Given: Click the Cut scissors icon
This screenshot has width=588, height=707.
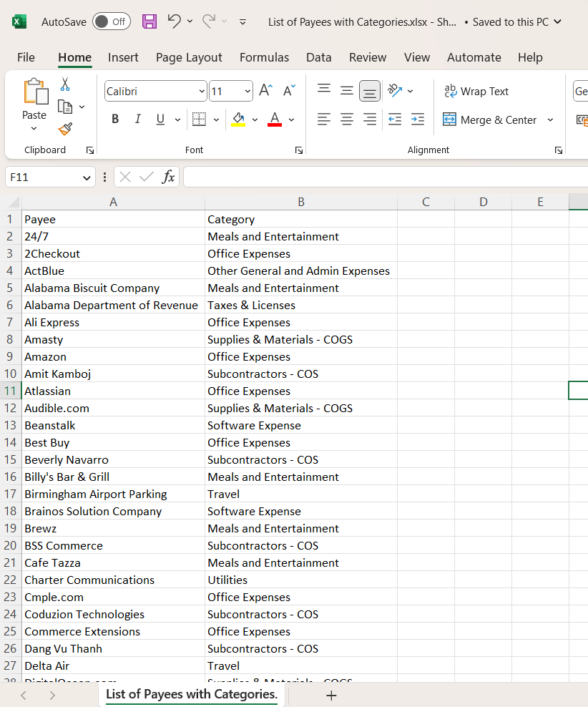Looking at the screenshot, I should click(x=65, y=84).
